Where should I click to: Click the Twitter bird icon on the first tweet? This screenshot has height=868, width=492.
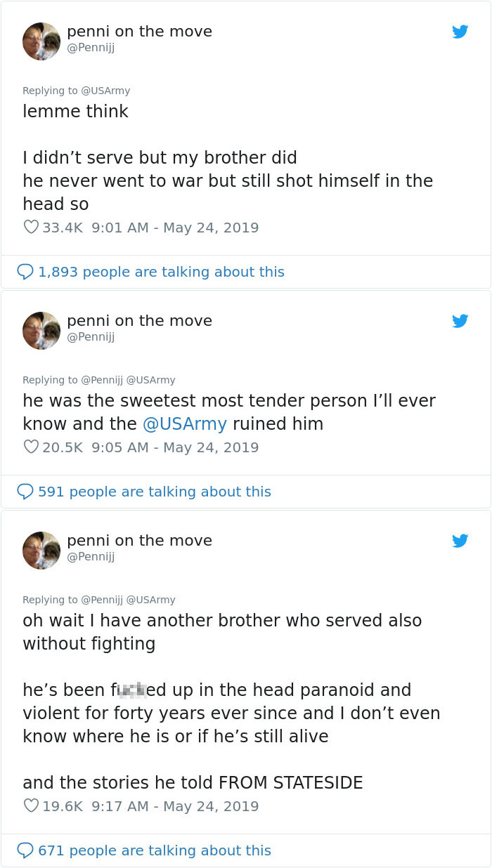(460, 32)
